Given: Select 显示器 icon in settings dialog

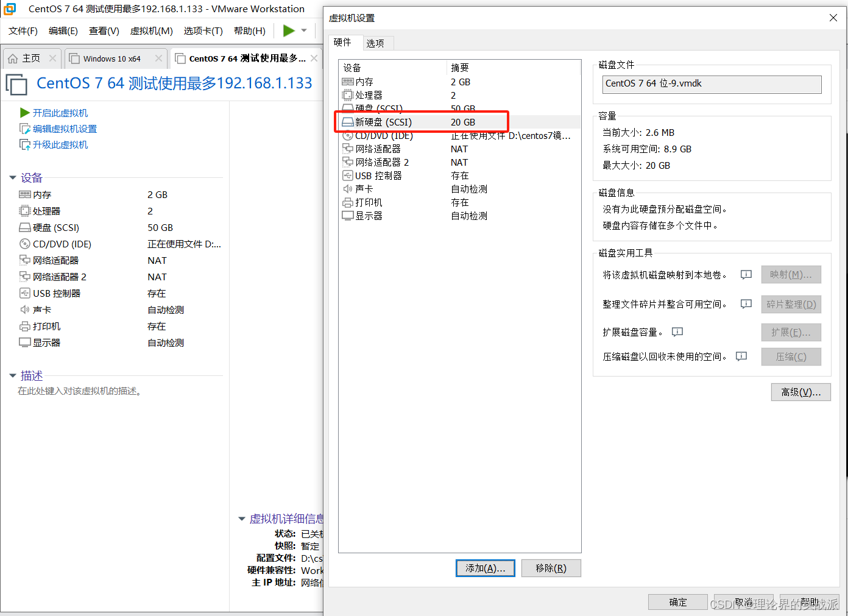Looking at the screenshot, I should coord(348,216).
